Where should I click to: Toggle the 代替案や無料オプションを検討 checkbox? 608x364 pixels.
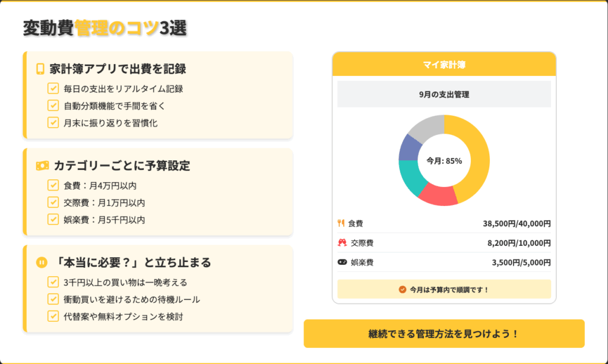tap(53, 316)
